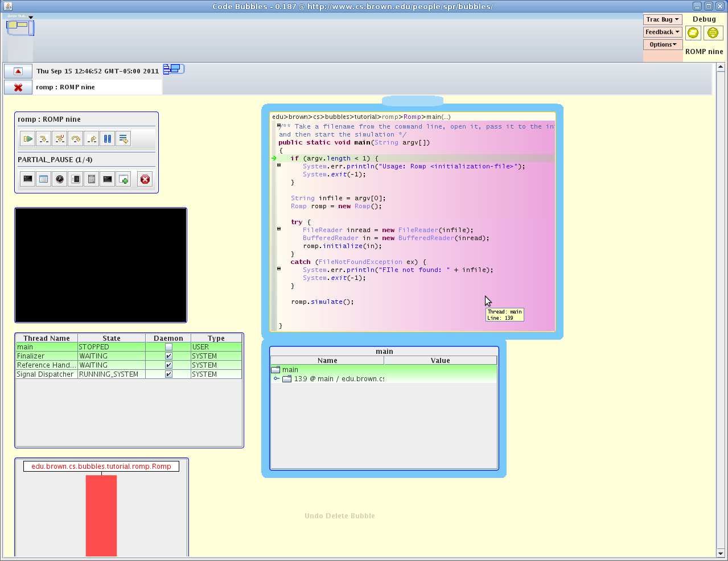Click romp.simulate() line in code
The width and height of the screenshot is (728, 561).
click(322, 302)
